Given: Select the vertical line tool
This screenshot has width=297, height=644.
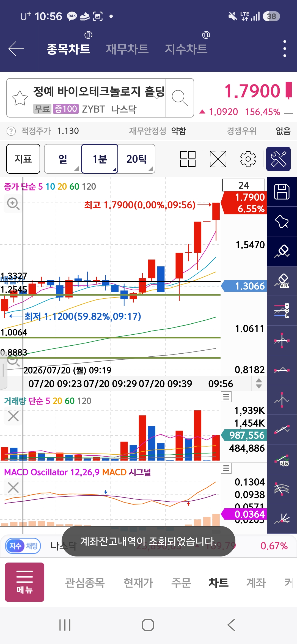Looking at the screenshot, I should pos(282,400).
